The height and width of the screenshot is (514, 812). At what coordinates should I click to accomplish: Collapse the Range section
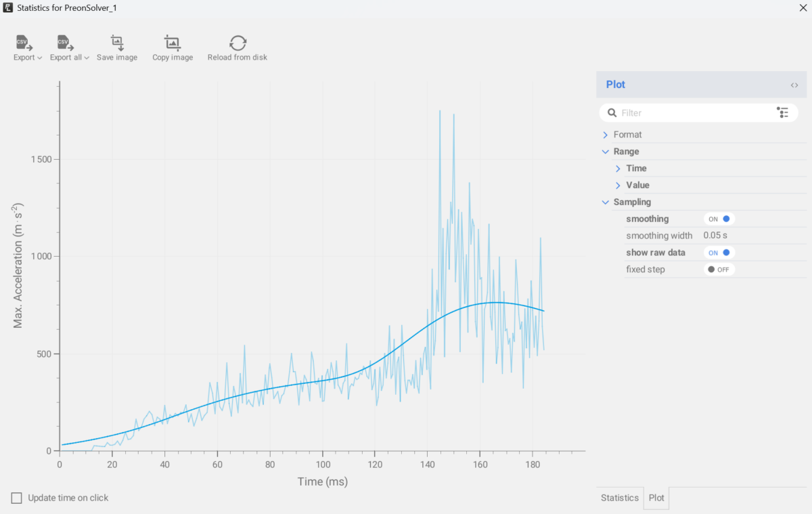[606, 152]
